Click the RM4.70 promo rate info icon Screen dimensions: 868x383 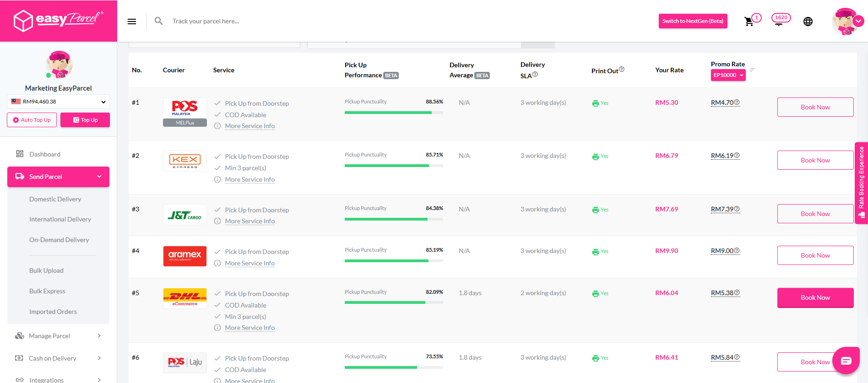(x=737, y=102)
